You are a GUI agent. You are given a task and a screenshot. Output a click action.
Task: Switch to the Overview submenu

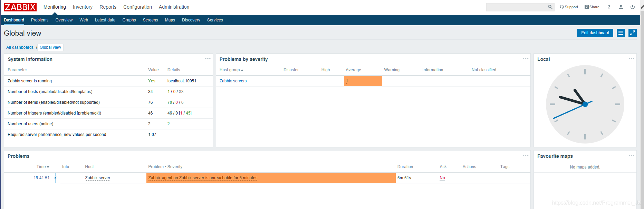[x=64, y=20]
